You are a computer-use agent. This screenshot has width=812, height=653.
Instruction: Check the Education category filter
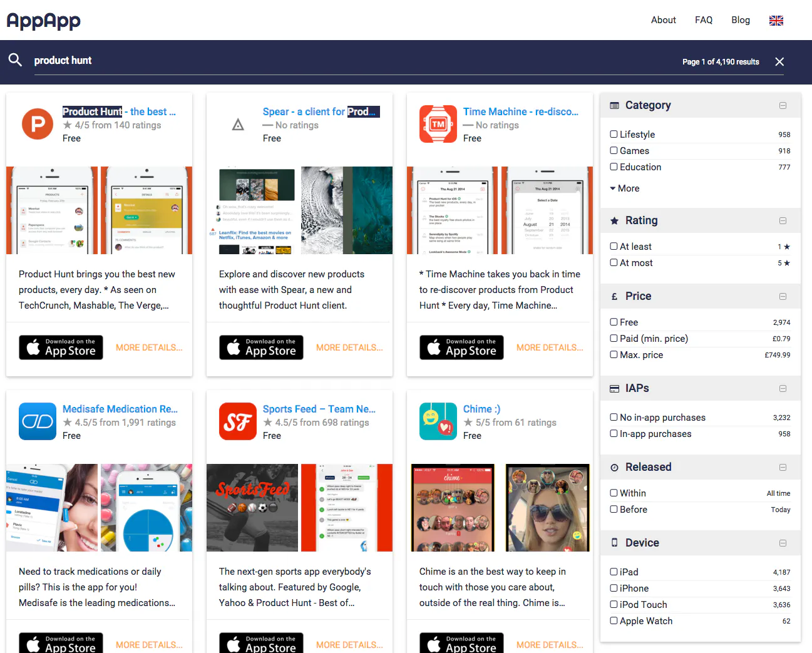(x=614, y=167)
